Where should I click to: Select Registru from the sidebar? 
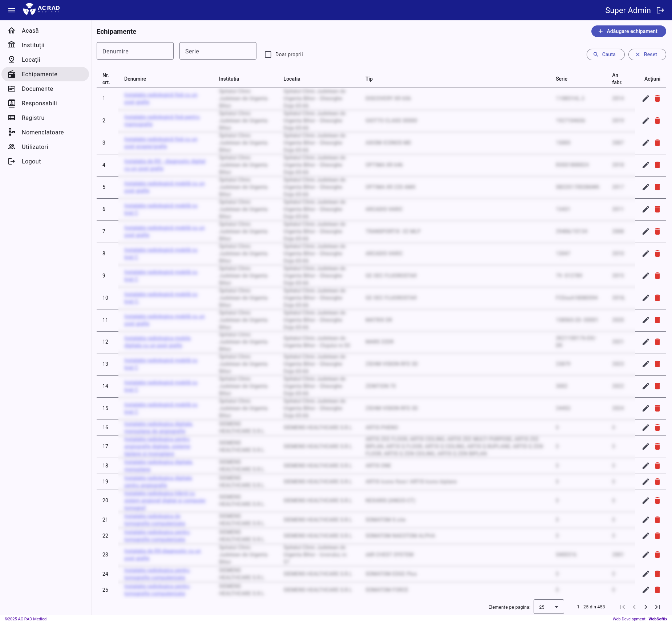tap(33, 118)
